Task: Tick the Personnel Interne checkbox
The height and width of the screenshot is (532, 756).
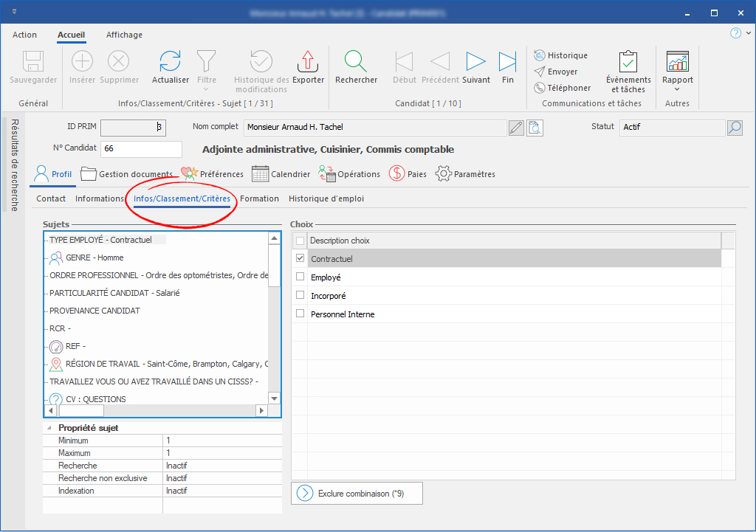Action: click(300, 314)
